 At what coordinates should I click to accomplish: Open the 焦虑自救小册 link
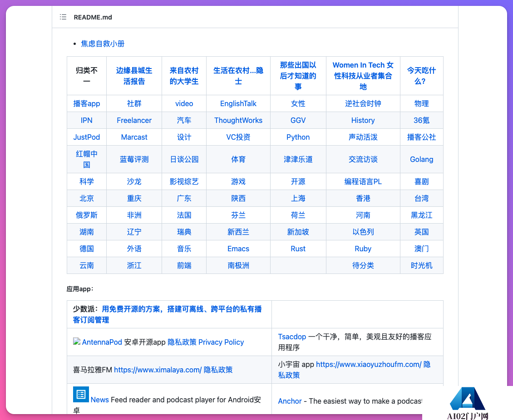pos(103,44)
